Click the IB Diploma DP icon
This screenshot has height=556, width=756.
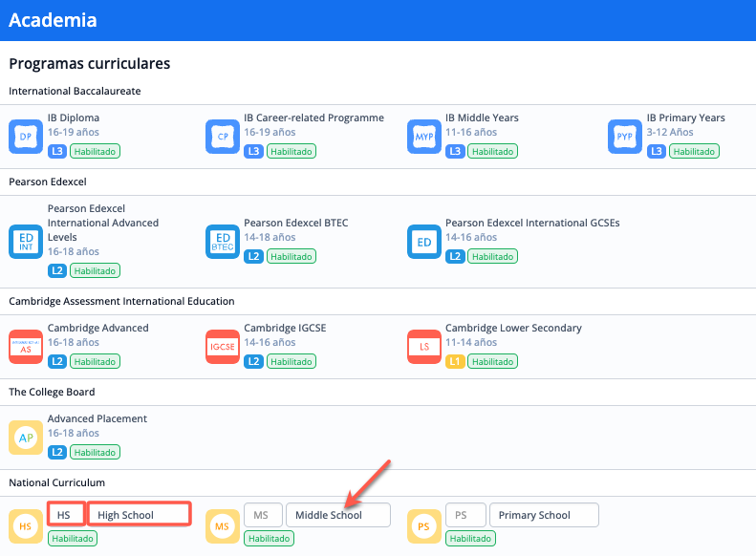pyautogui.click(x=26, y=137)
